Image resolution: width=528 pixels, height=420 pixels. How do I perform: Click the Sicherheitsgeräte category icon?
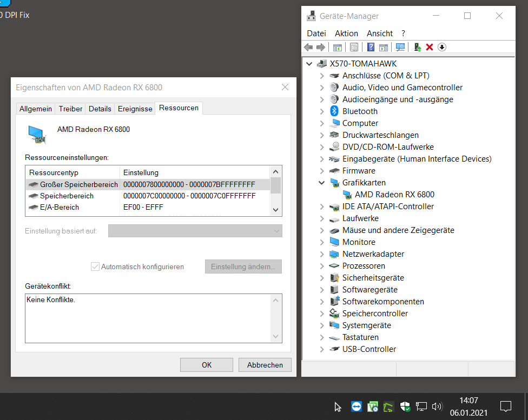(x=334, y=278)
